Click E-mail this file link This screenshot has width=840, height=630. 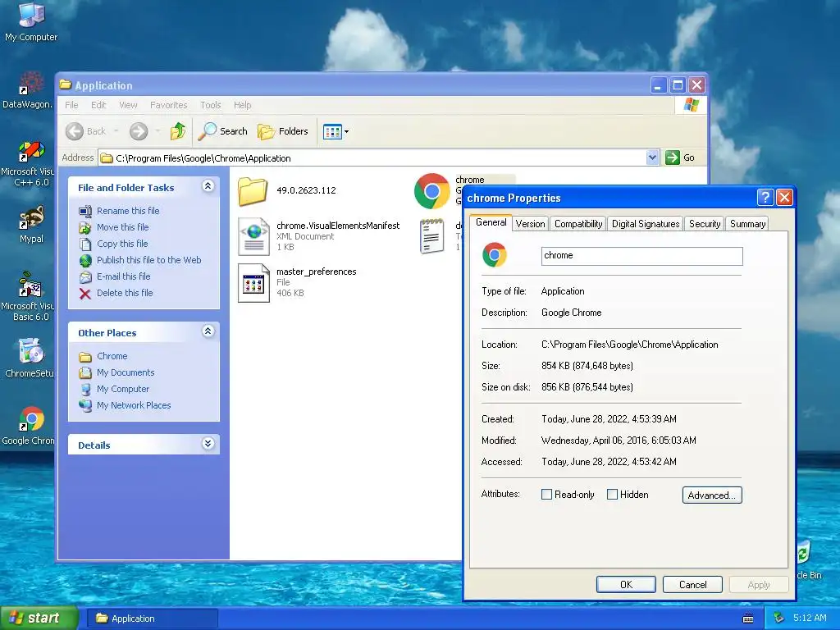tap(123, 276)
